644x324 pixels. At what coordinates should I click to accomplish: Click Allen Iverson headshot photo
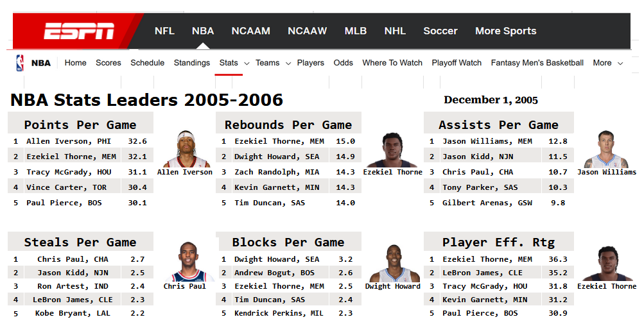(x=187, y=149)
